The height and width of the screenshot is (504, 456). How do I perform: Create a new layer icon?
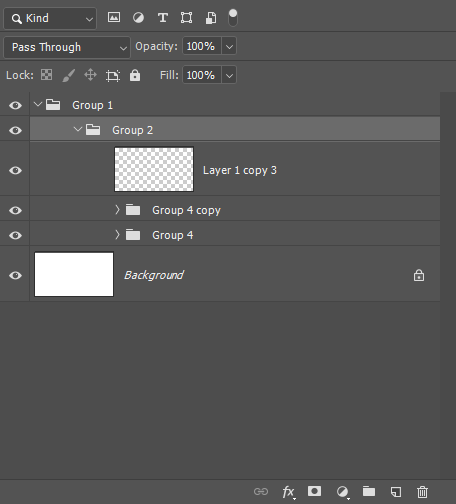[396, 492]
